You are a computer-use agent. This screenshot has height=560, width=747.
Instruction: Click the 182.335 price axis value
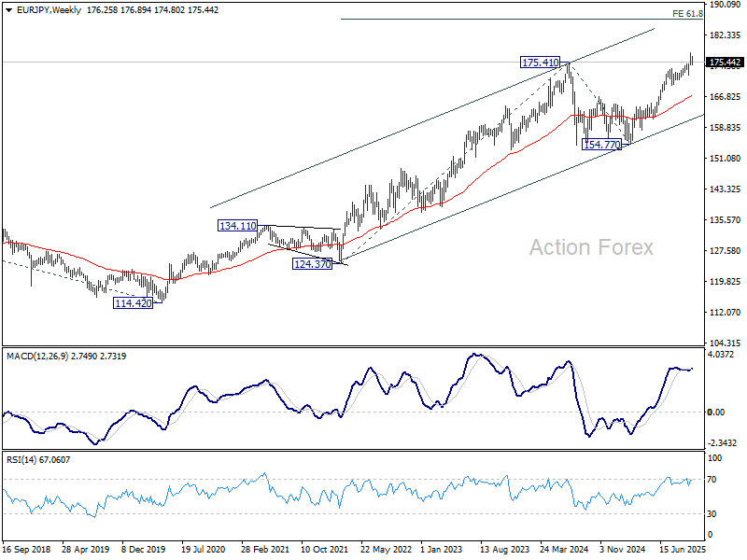coord(726,35)
